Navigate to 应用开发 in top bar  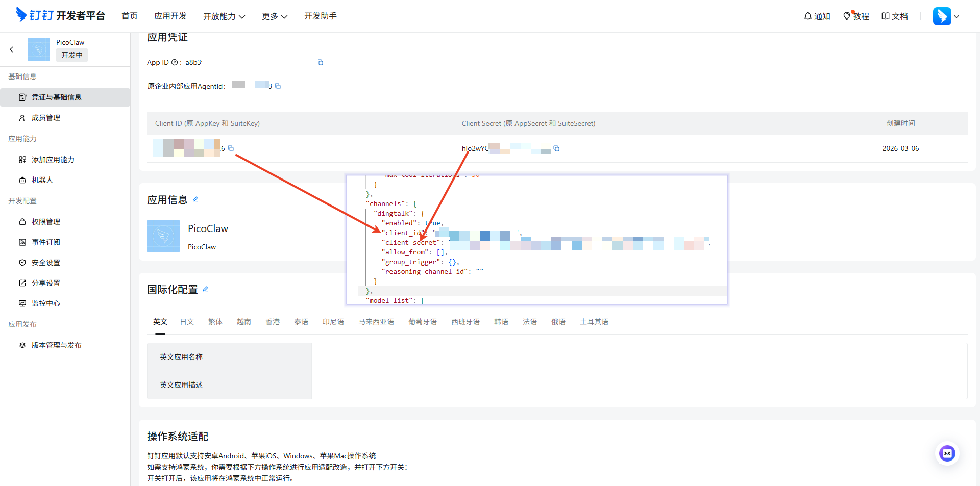(x=170, y=16)
